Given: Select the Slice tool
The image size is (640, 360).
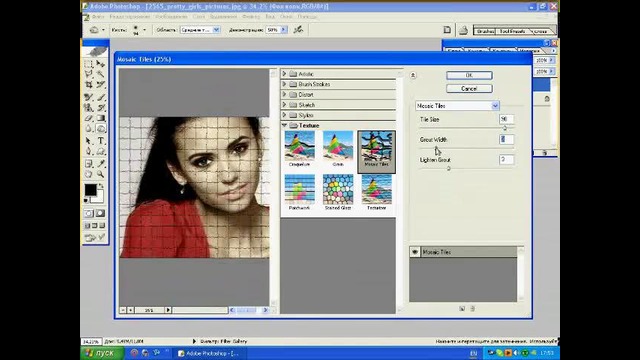Looking at the screenshot, I should (101, 84).
